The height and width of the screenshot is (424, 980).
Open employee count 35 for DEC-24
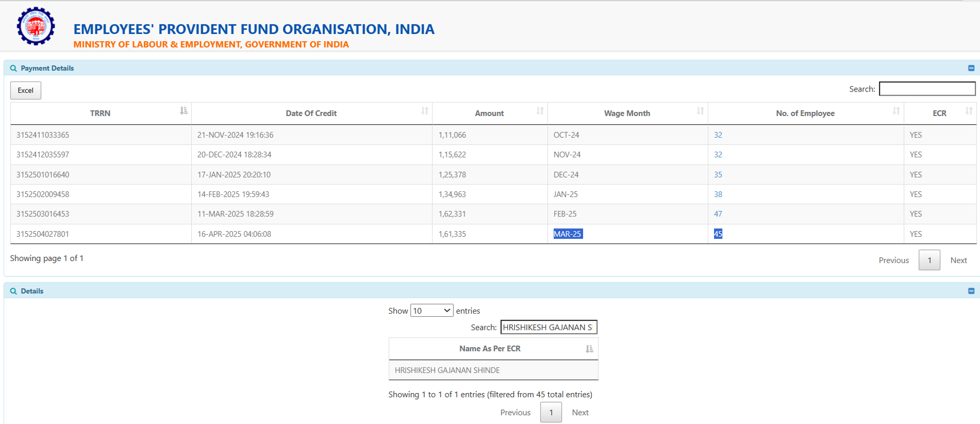tap(718, 175)
